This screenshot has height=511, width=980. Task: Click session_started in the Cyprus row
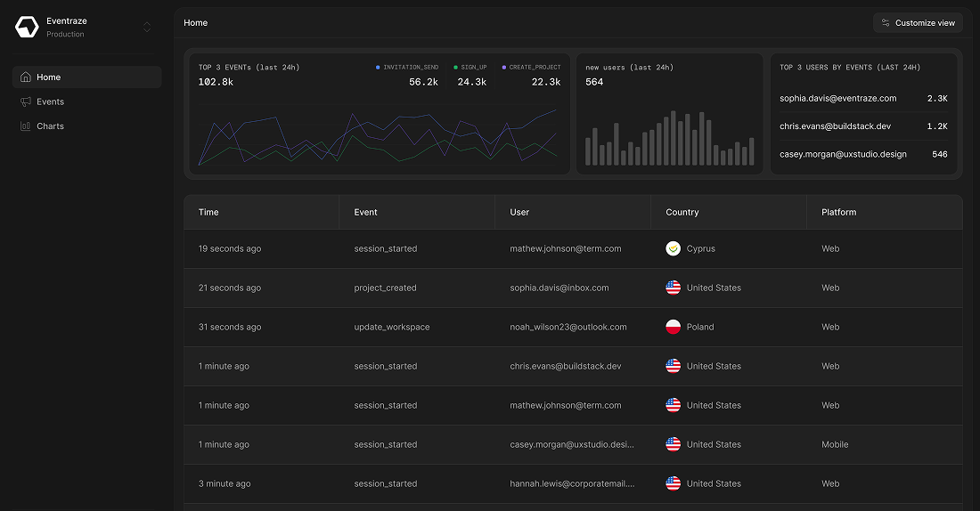pyautogui.click(x=386, y=248)
